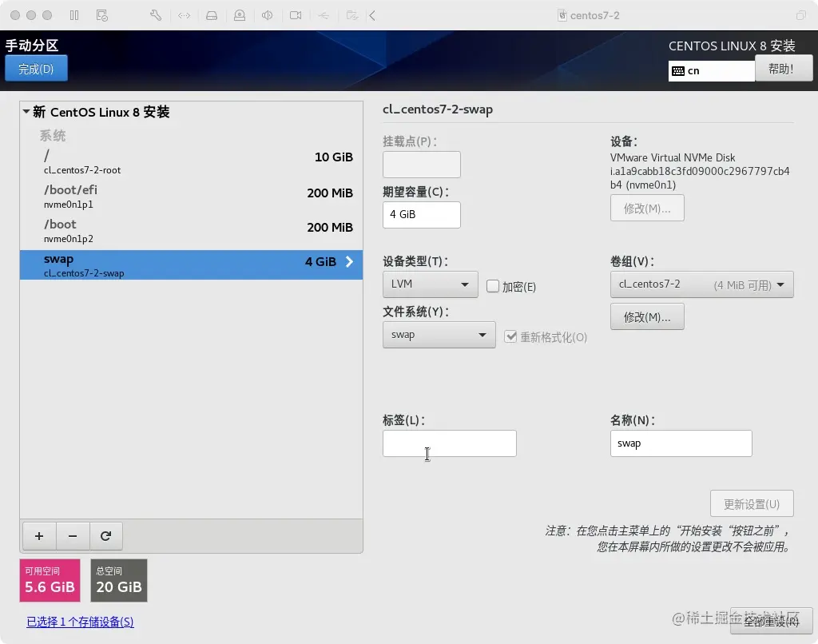
Task: Reload storage configuration refresh button
Action: [106, 536]
